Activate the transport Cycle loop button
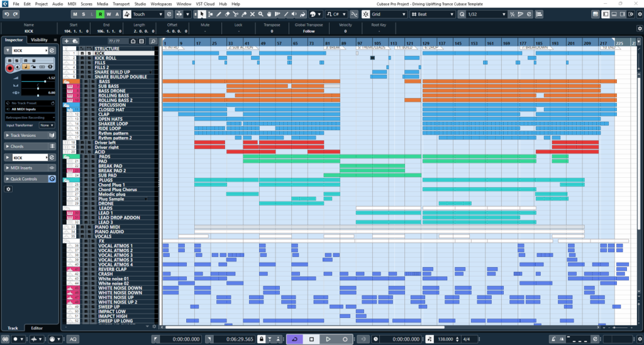 tap(294, 339)
